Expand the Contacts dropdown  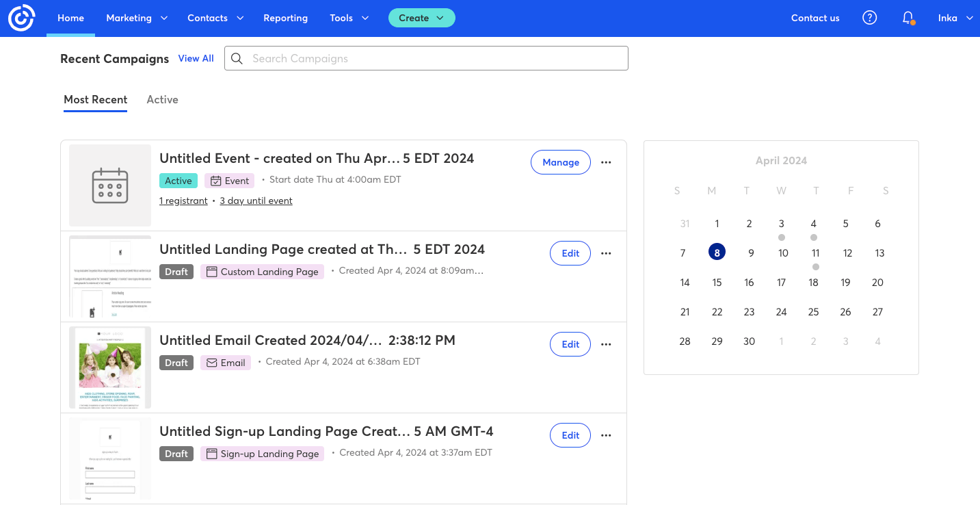215,18
